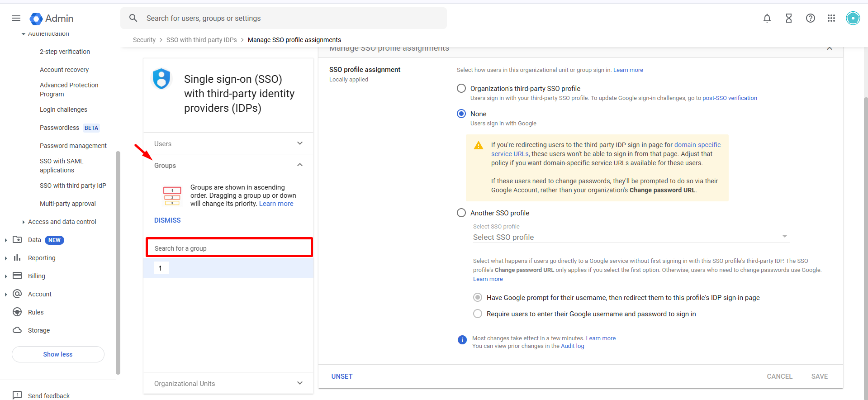Click the SSO shield icon

click(x=161, y=79)
